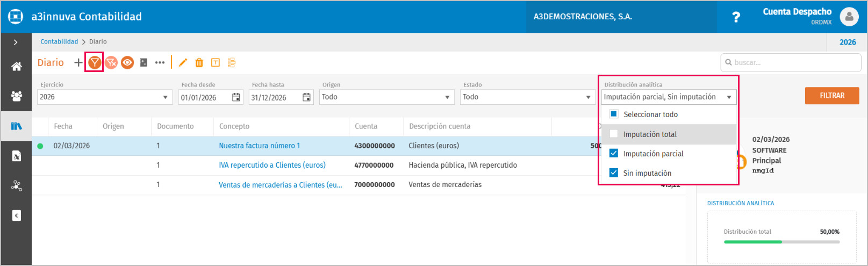This screenshot has width=868, height=266.
Task: Click the date cell 02/03/2026 in first row
Action: 71,146
